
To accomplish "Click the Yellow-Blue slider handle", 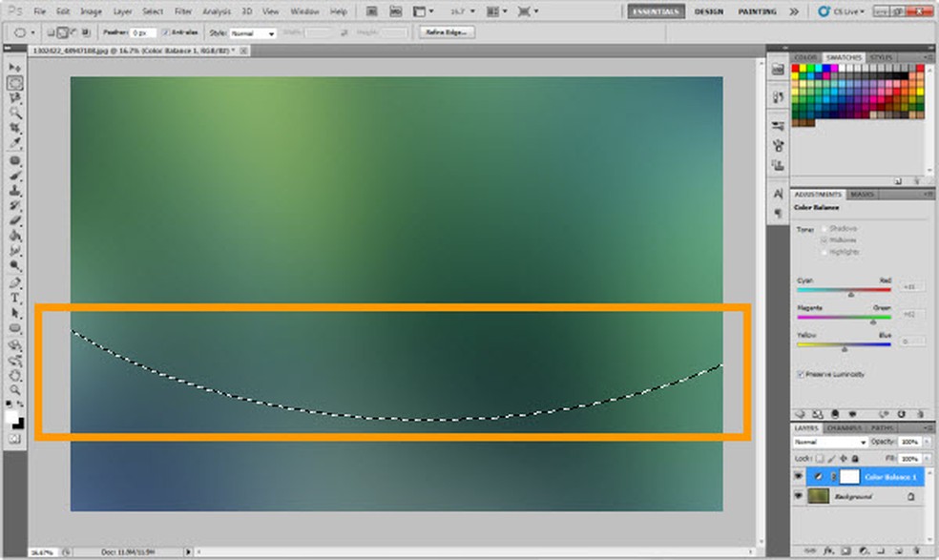I will pyautogui.click(x=845, y=348).
